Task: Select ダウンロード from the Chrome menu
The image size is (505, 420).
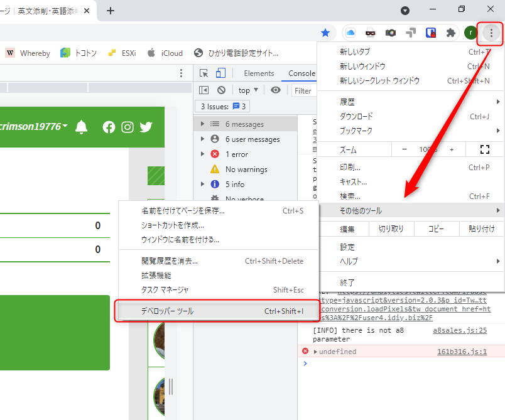Action: 411,117
